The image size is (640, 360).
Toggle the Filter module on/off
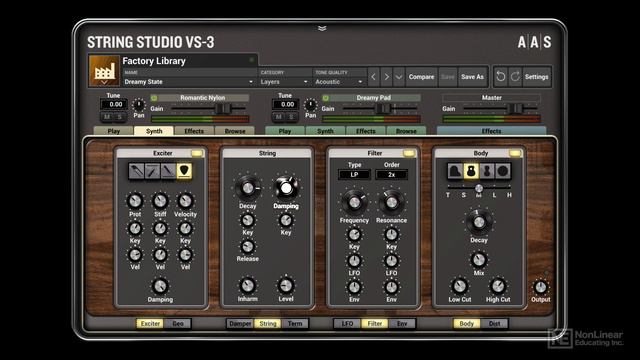click(409, 153)
